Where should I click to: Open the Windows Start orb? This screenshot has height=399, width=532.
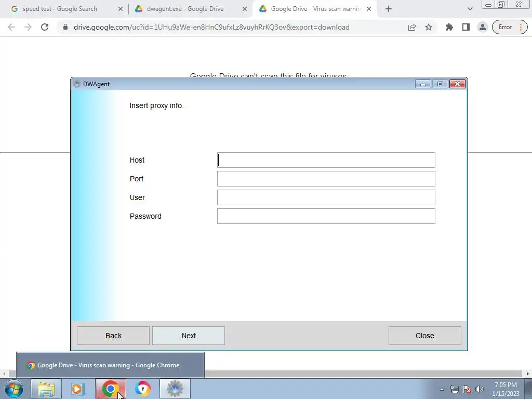point(14,389)
